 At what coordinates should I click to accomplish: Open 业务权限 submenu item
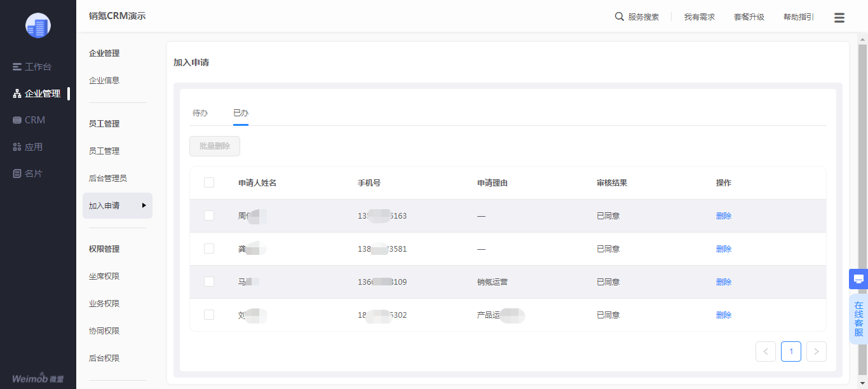(x=104, y=304)
